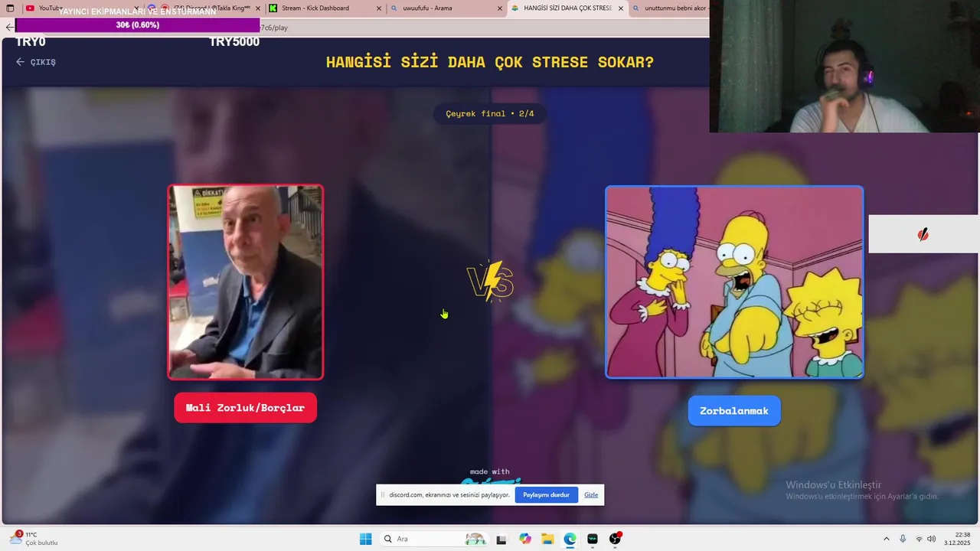Pick the old man in suit image
This screenshot has height=551, width=980.
(246, 282)
